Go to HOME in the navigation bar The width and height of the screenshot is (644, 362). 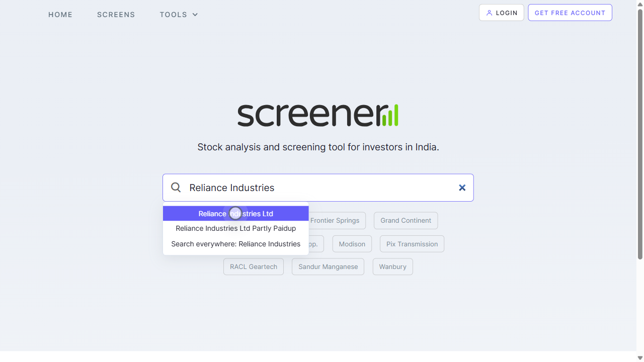pyautogui.click(x=60, y=15)
